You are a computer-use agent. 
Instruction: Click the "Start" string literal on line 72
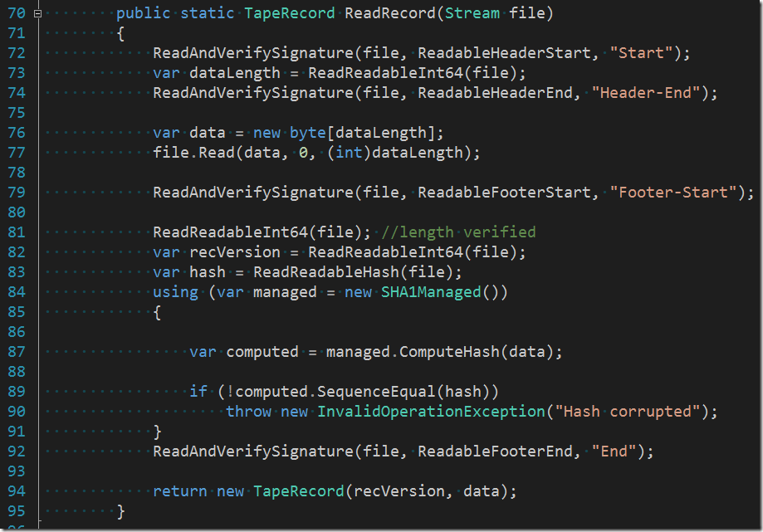point(641,52)
